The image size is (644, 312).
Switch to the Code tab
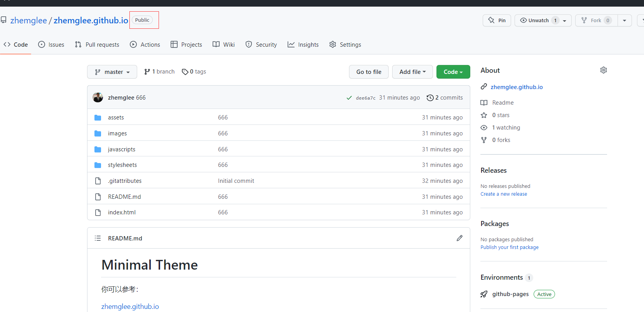tap(16, 45)
